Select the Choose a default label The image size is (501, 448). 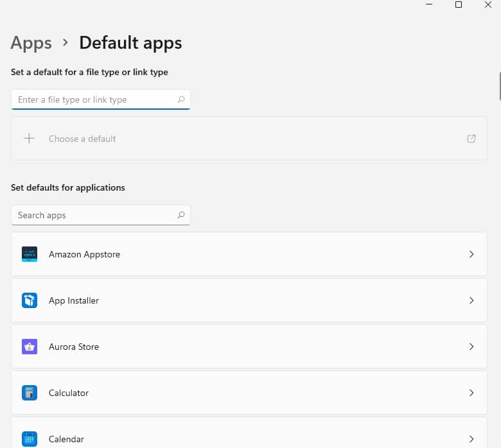(82, 139)
